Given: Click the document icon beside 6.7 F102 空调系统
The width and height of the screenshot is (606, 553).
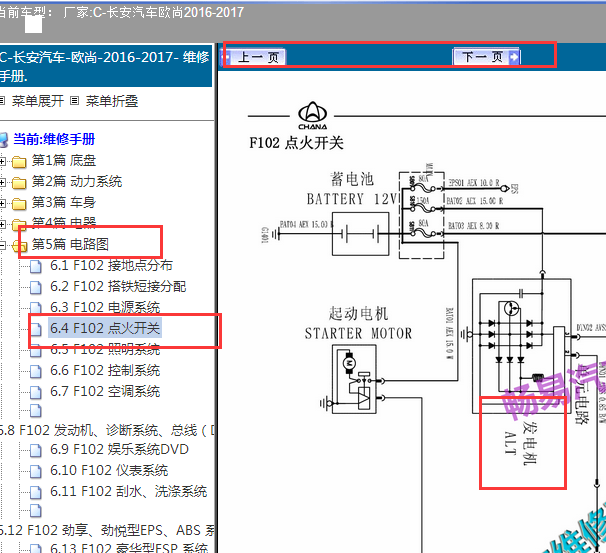Looking at the screenshot, I should [x=36, y=392].
